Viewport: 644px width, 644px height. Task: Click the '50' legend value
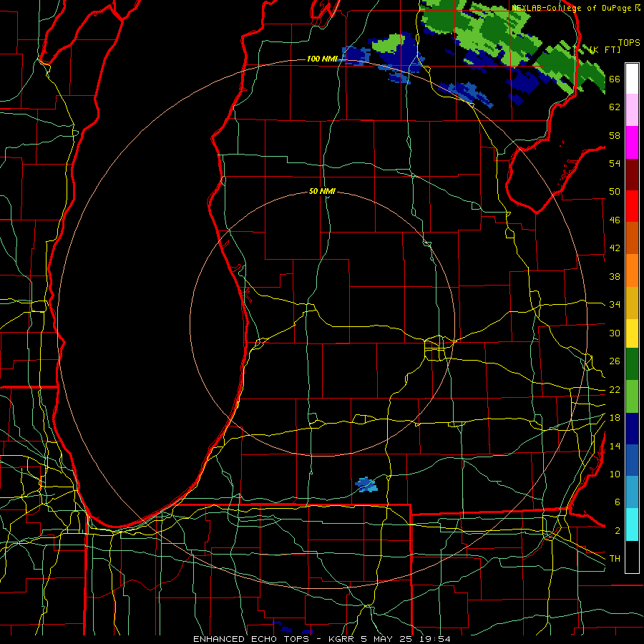point(615,192)
